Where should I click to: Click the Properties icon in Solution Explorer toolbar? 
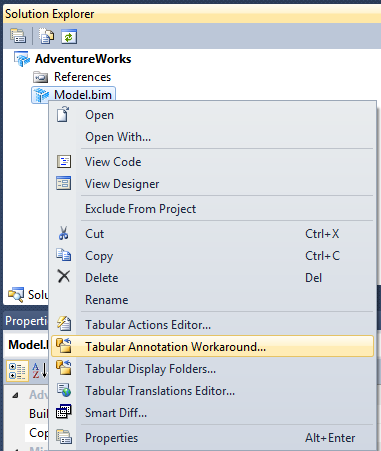18,36
